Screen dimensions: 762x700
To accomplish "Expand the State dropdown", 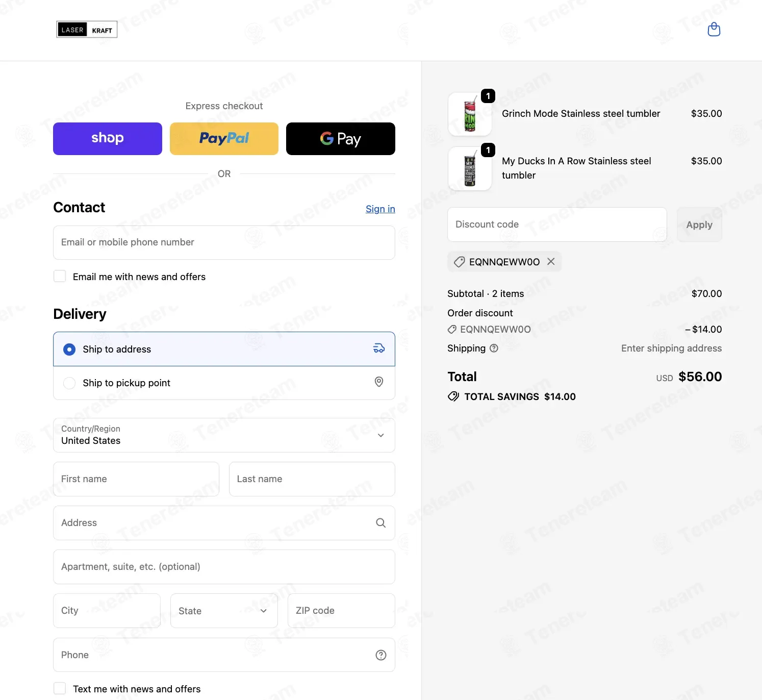I will pyautogui.click(x=224, y=611).
